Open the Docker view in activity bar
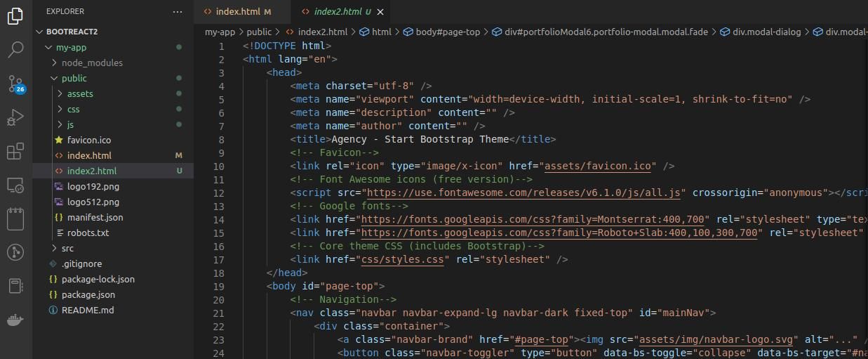The width and height of the screenshot is (868, 359). coord(15,320)
